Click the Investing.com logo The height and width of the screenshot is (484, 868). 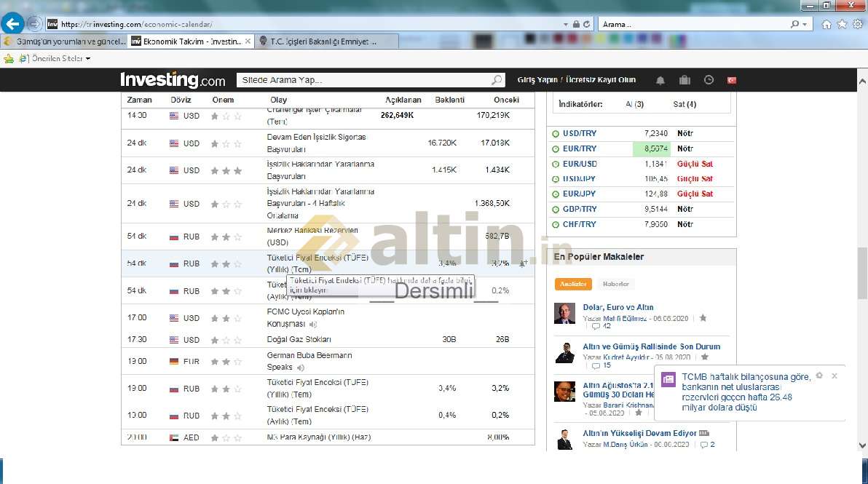173,80
